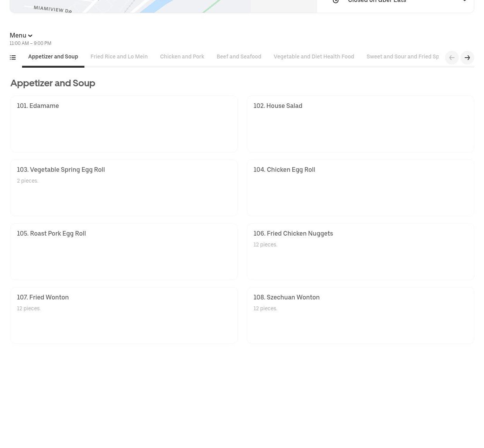Open 104. Chicken Egg Roll card
The image size is (484, 448).
click(360, 188)
